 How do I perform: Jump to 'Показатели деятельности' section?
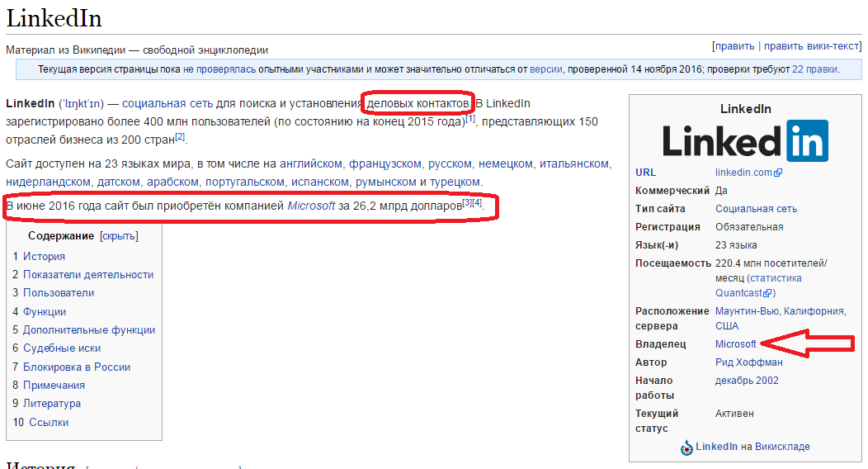click(x=88, y=275)
